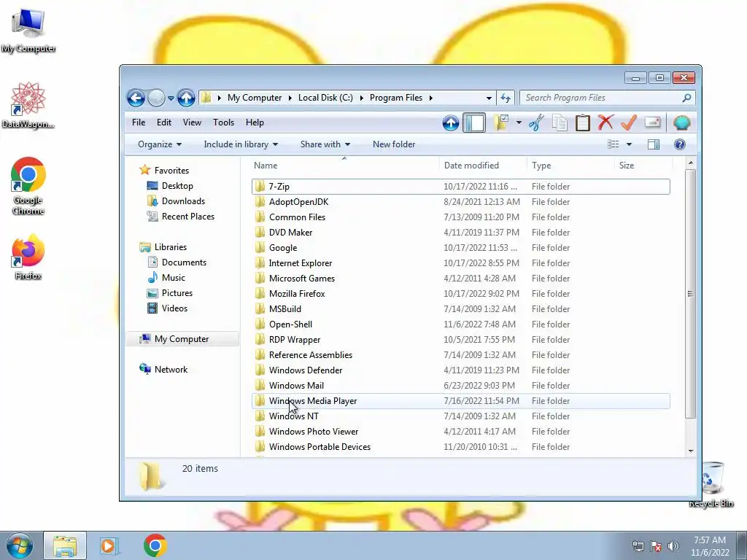Click the volume speaker tray icon
747x560 pixels.
tap(673, 546)
